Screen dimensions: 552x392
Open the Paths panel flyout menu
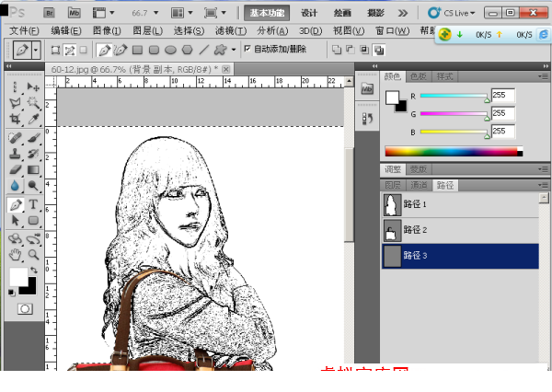tap(543, 185)
